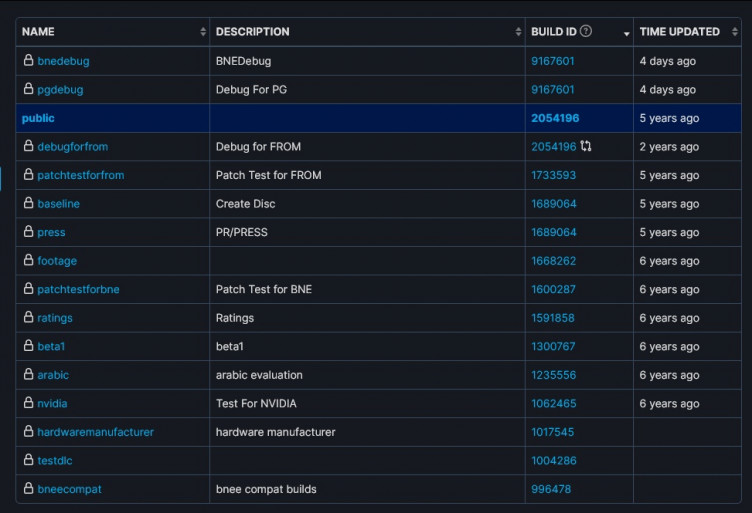752x513 pixels.
Task: Open the hardwaremanufacturer branch link
Action: click(95, 432)
